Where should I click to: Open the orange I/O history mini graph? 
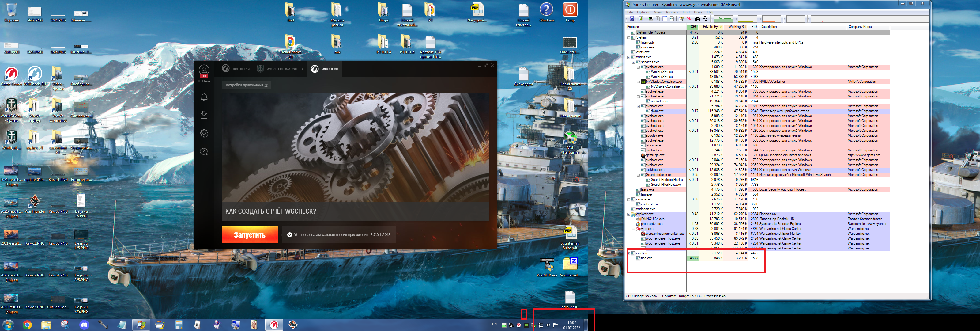click(771, 19)
